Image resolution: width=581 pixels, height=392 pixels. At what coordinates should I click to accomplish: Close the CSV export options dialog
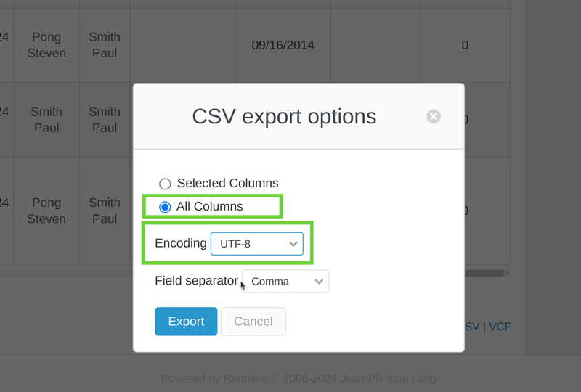[x=434, y=116]
